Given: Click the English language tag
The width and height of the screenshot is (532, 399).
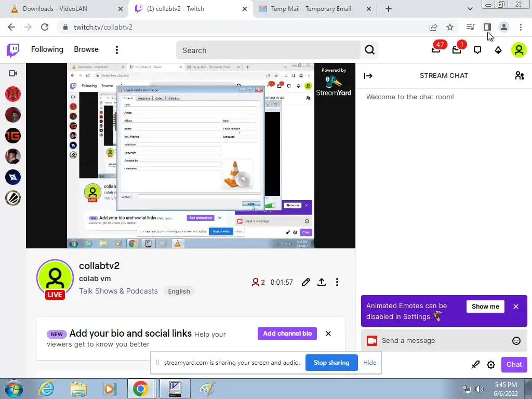Looking at the screenshot, I should (179, 291).
